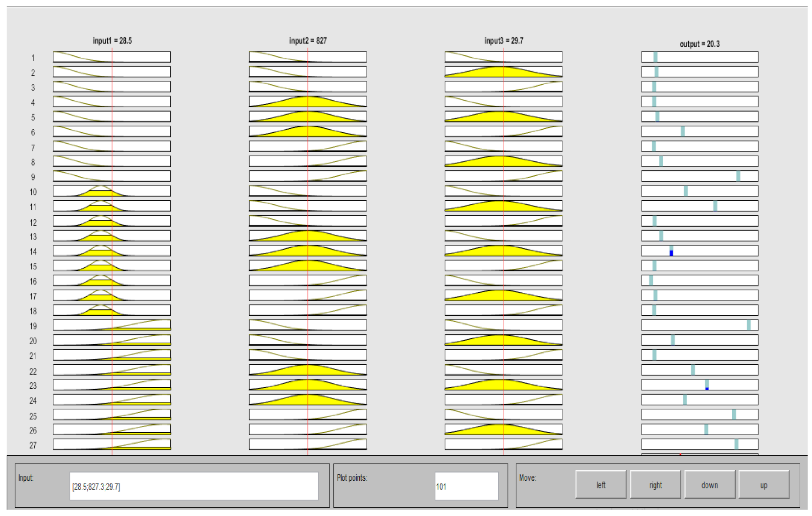Select rule number 2
Viewport: 812px width, 516px height.
(x=33, y=72)
